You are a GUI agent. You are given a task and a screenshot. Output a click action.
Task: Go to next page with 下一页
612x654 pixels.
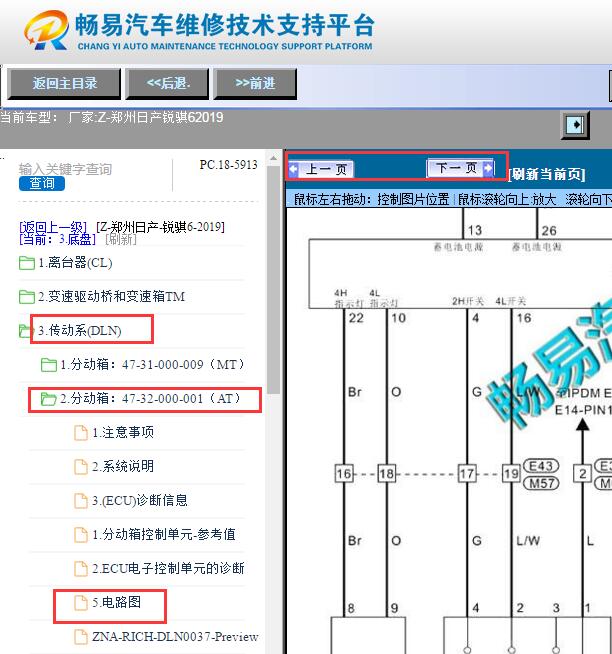click(460, 168)
